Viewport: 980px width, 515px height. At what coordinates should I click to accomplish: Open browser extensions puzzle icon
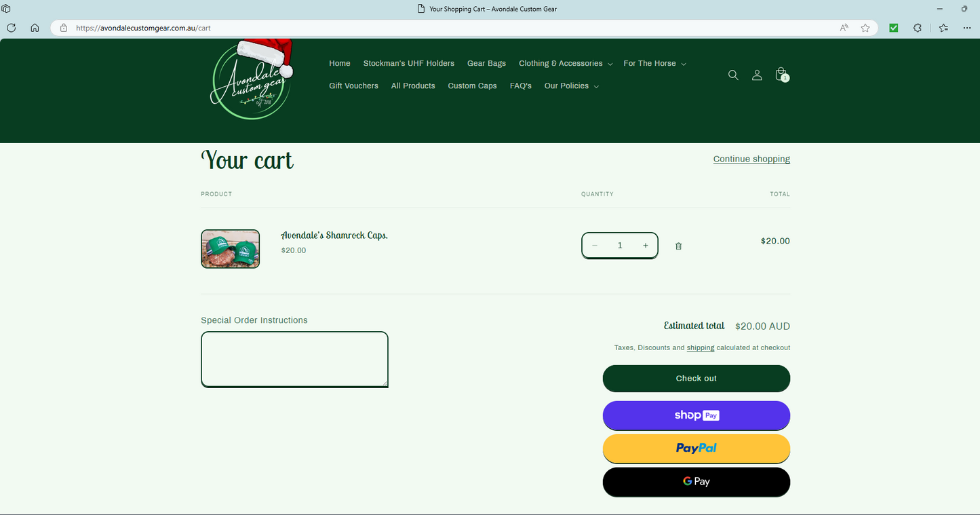[918, 28]
